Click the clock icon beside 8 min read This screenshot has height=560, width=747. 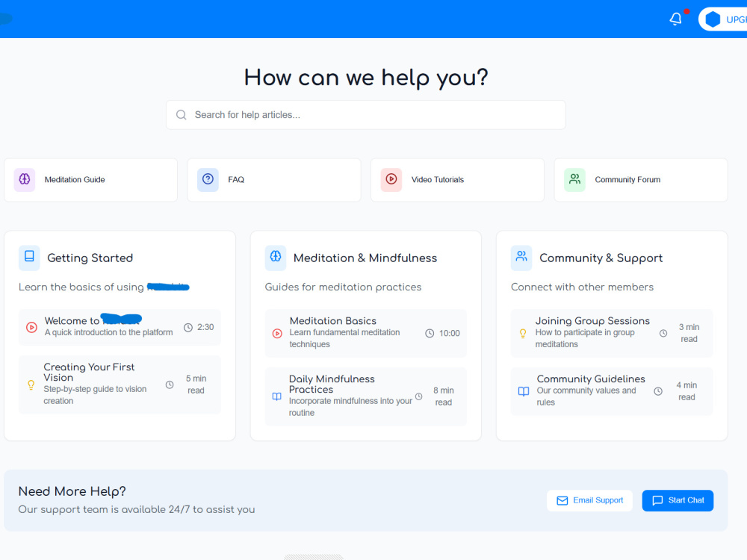point(419,396)
